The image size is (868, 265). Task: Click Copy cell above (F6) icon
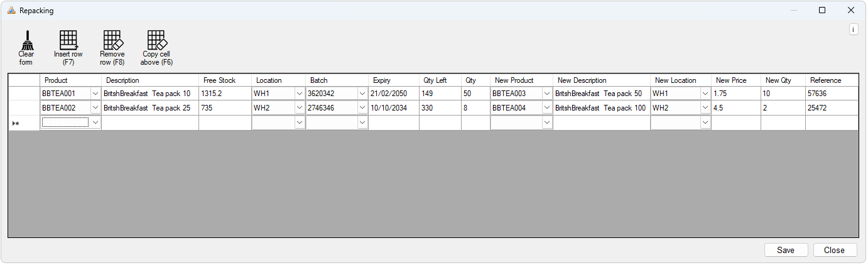156,40
